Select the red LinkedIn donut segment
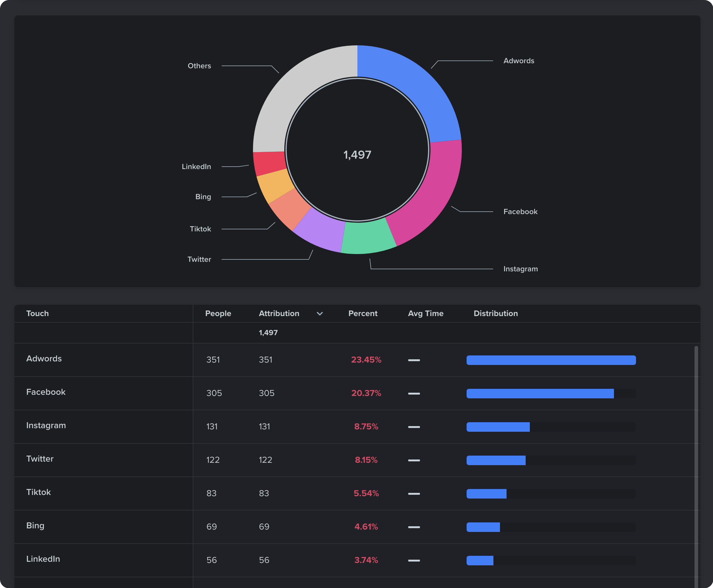Screen dimensions: 713x588 [x=269, y=163]
